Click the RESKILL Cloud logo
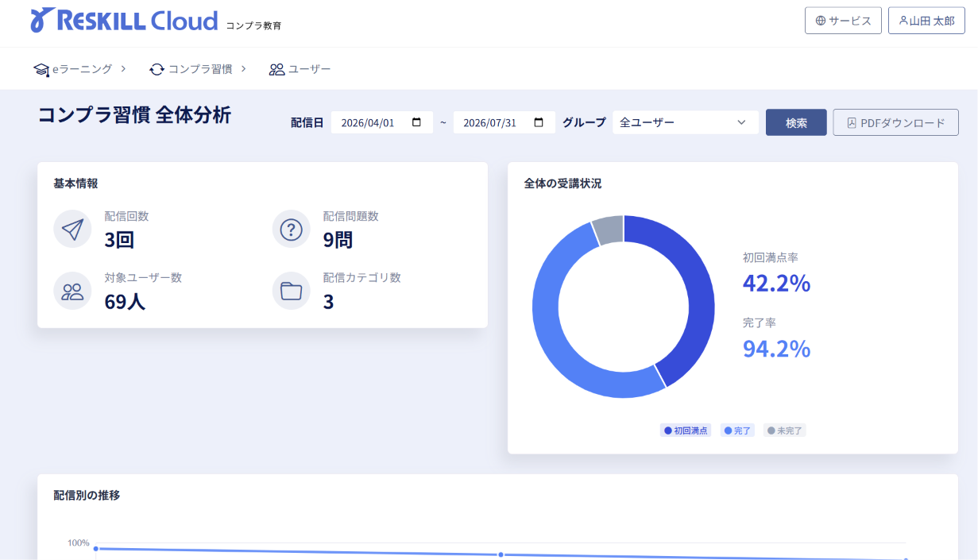This screenshot has height=560, width=978. click(x=124, y=20)
